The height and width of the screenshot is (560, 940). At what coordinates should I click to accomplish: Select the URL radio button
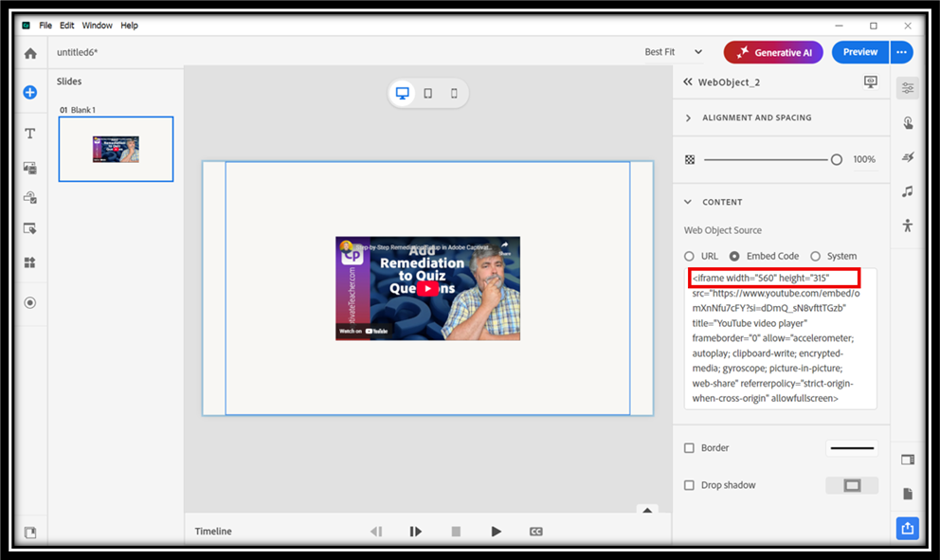click(x=690, y=256)
